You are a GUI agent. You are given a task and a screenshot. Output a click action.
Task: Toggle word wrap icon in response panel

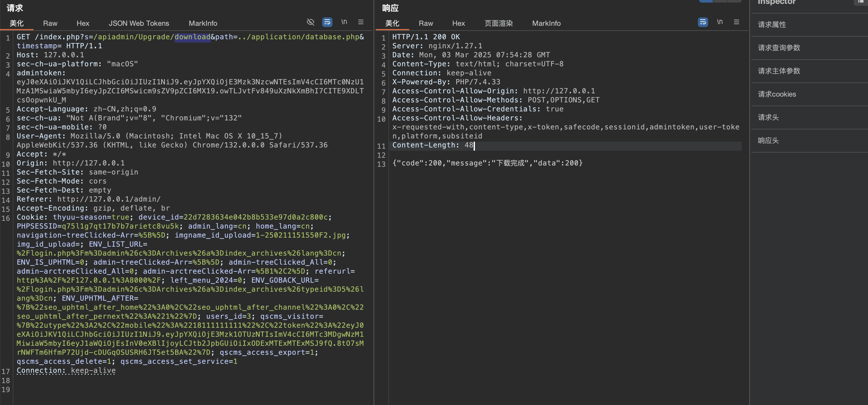tap(703, 22)
